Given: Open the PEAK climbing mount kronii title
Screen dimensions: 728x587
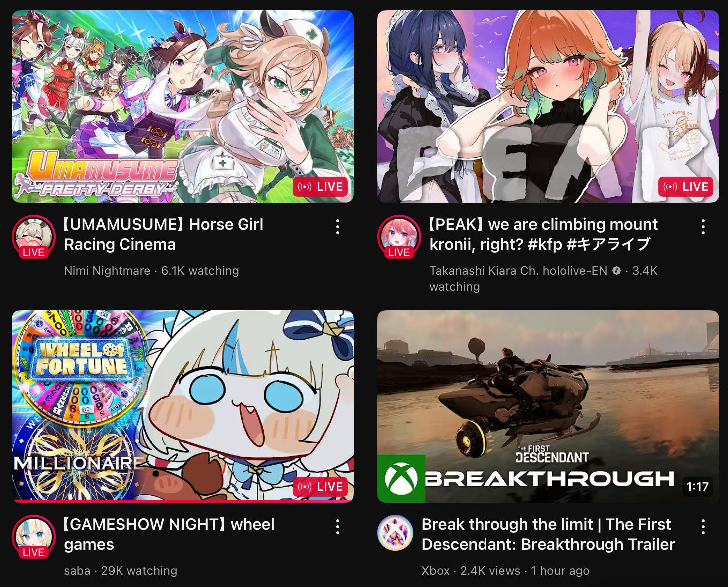Looking at the screenshot, I should [543, 234].
